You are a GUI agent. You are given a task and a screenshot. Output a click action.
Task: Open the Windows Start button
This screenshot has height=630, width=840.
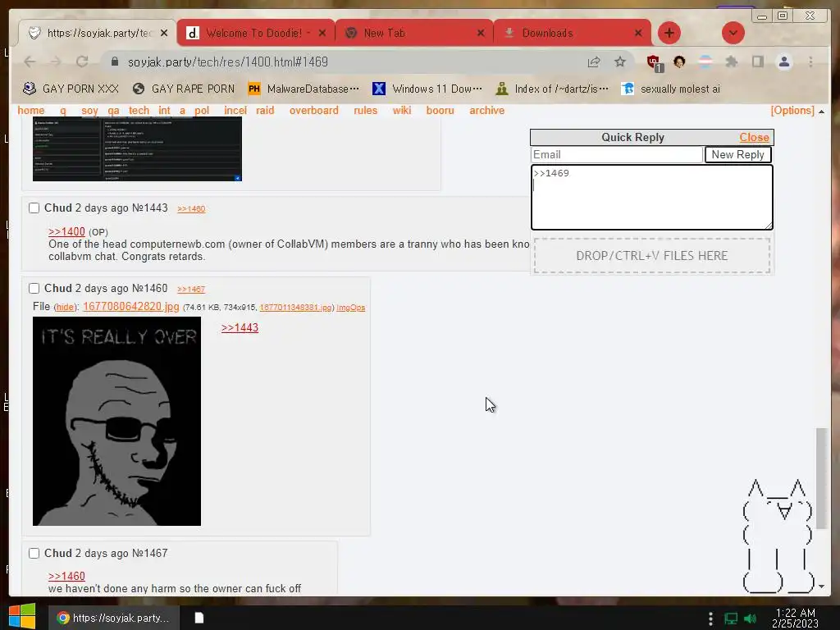click(22, 617)
